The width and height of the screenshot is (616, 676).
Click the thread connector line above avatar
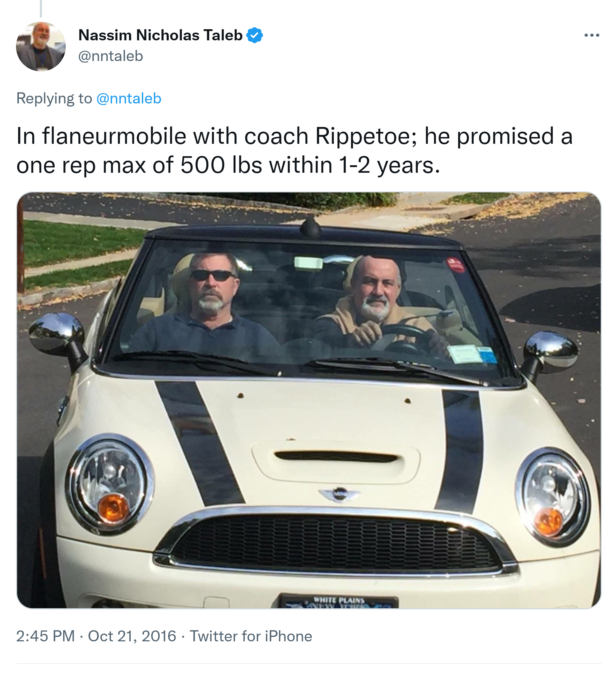point(41,8)
